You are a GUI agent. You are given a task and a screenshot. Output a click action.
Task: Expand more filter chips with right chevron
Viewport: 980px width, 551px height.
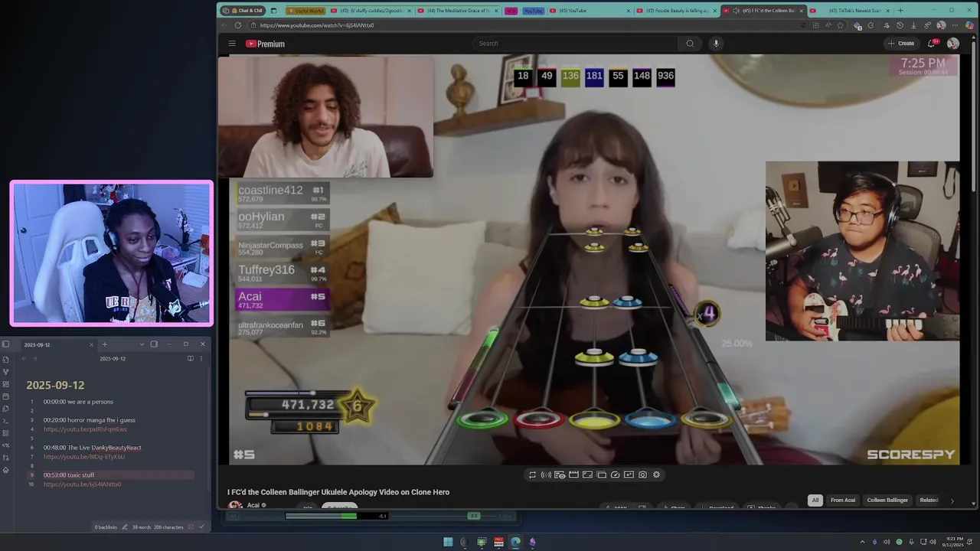tap(952, 500)
